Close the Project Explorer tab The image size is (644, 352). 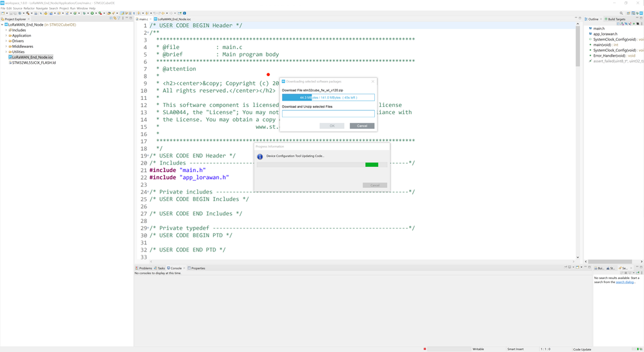click(x=28, y=19)
